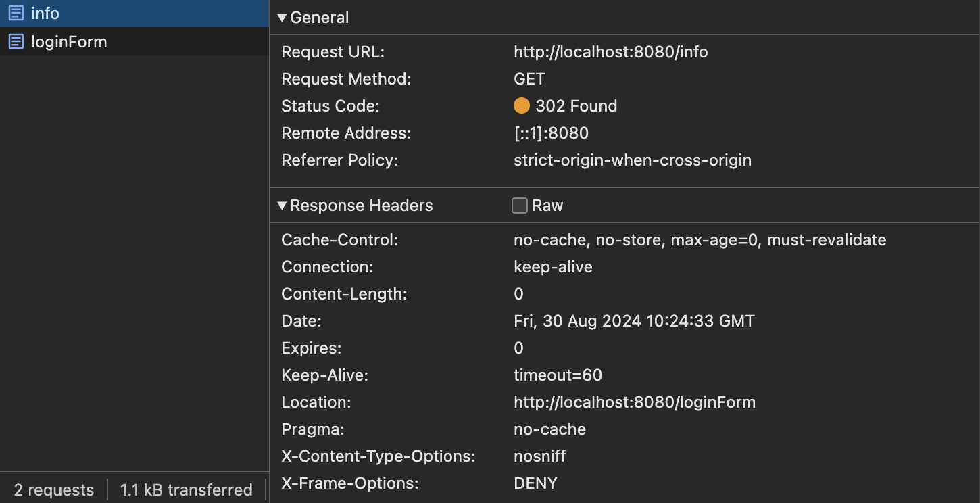Click the 2 requests status summary
This screenshot has width=980, height=503.
coord(54,490)
